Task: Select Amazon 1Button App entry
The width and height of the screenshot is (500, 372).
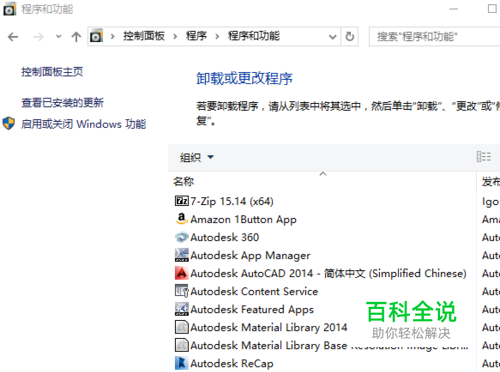Action: (243, 219)
